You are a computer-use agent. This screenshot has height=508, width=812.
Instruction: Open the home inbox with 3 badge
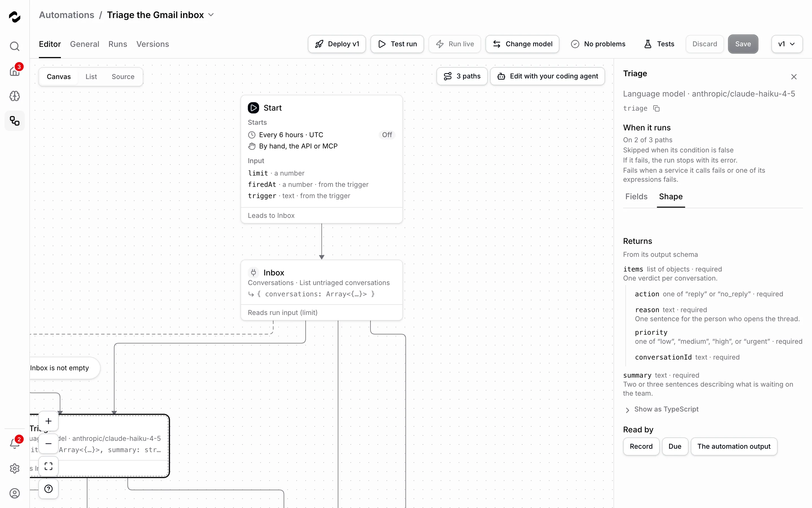click(14, 71)
